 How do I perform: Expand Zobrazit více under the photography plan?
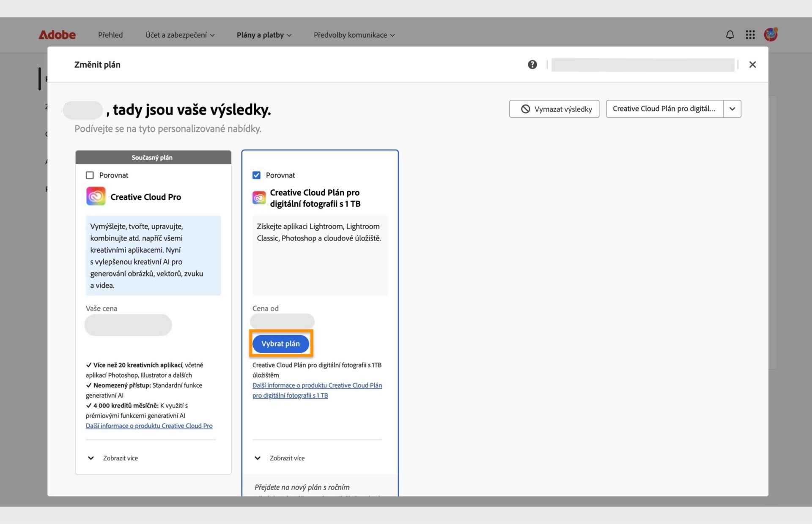(280, 458)
